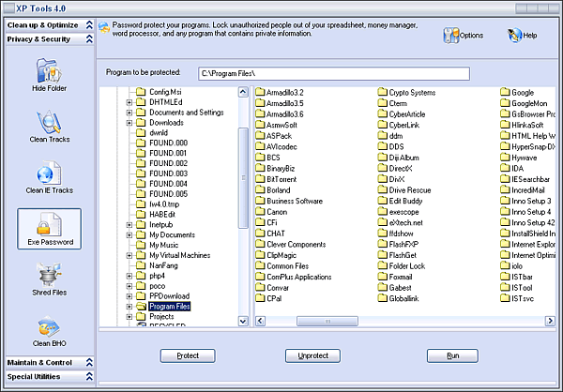Screen dimensions: 563x392
Task: Expand the My Documents tree node
Action: click(x=129, y=235)
